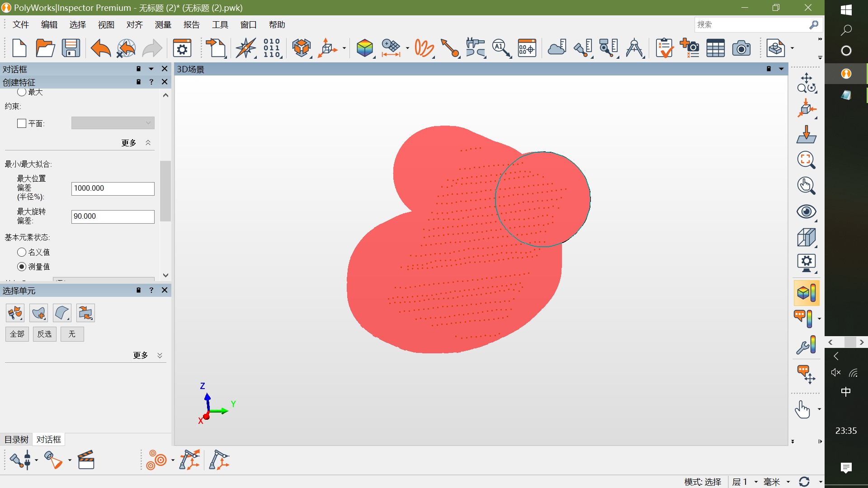Click the eye visibility icon in the right toolbar

[x=806, y=212]
